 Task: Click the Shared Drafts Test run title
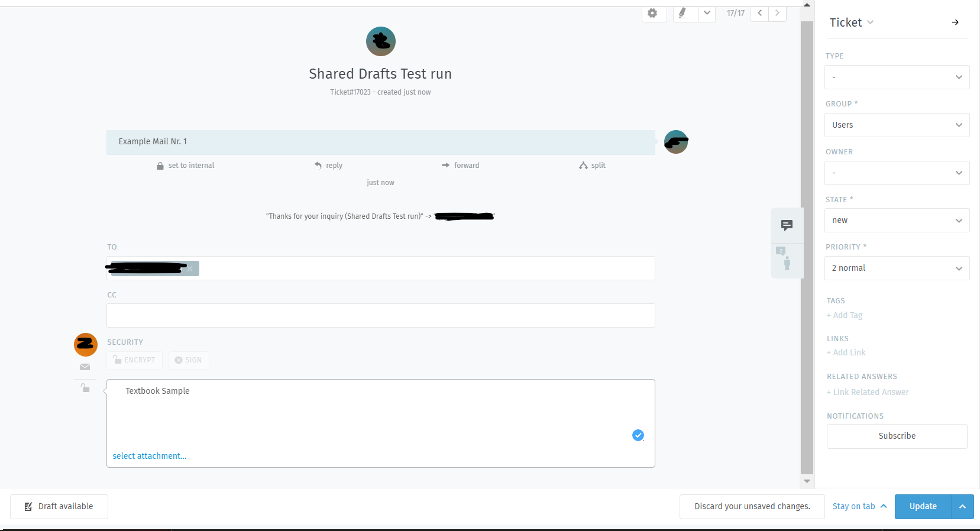coord(380,74)
